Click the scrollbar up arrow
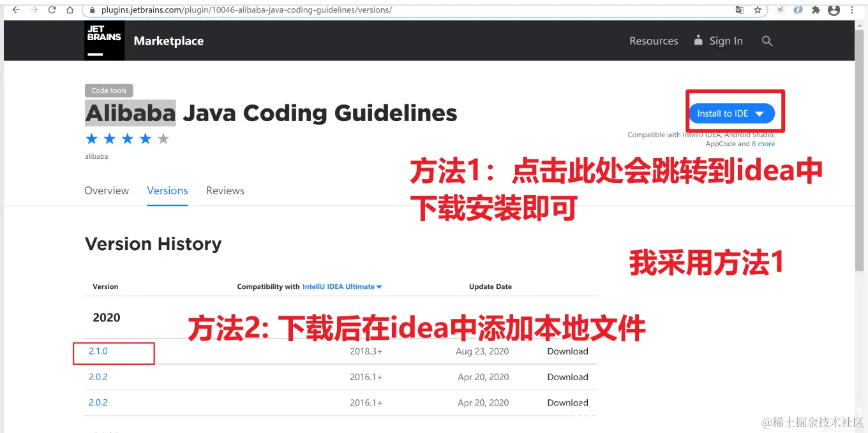 [860, 24]
